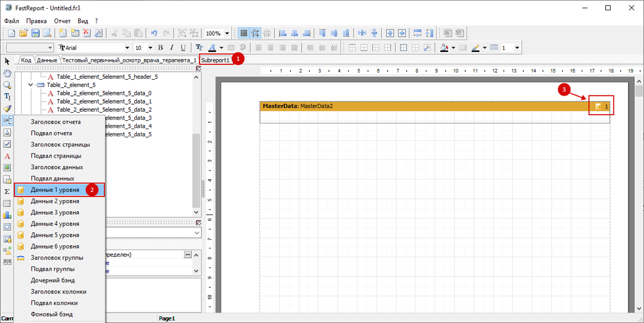Choose Подвал страницы band

point(60,156)
